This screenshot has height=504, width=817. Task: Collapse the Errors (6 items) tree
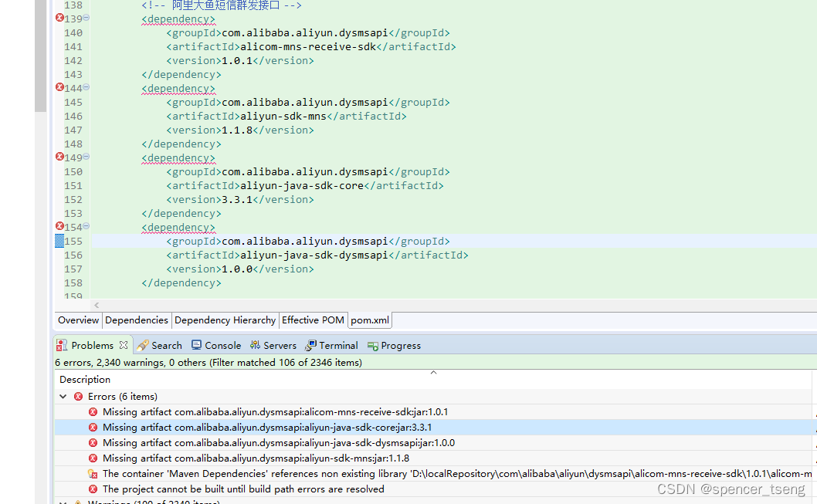[x=63, y=396]
